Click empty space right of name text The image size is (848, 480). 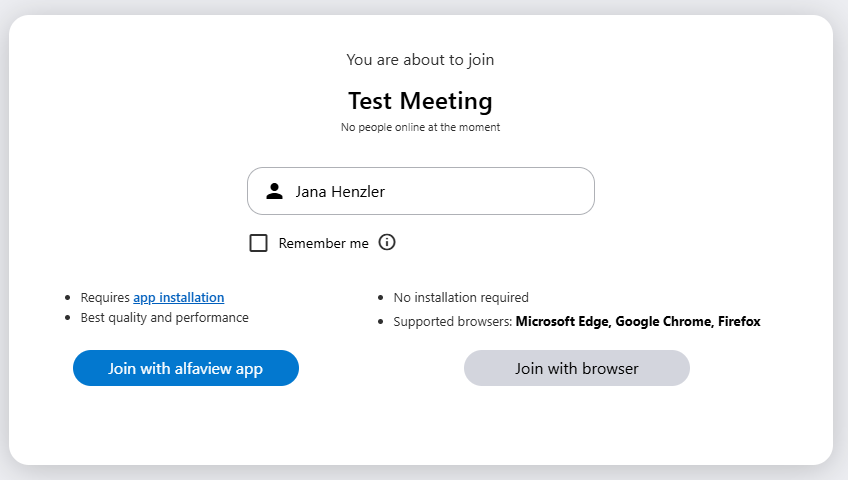pos(500,191)
